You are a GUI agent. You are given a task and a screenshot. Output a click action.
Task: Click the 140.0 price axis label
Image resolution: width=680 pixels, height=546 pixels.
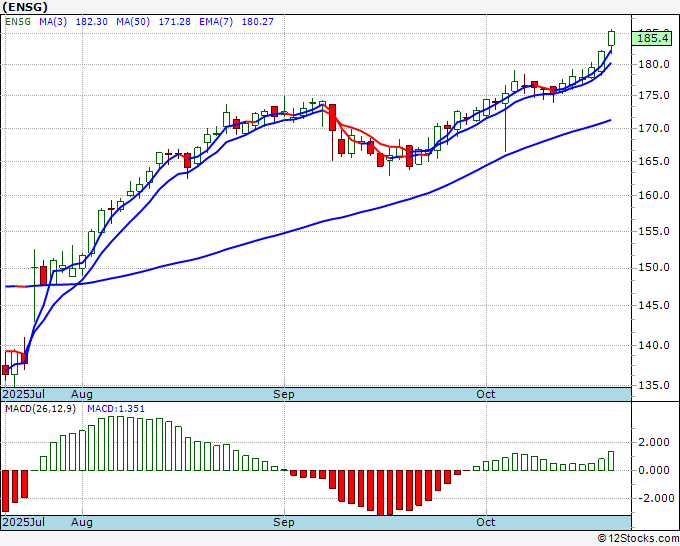click(x=654, y=345)
